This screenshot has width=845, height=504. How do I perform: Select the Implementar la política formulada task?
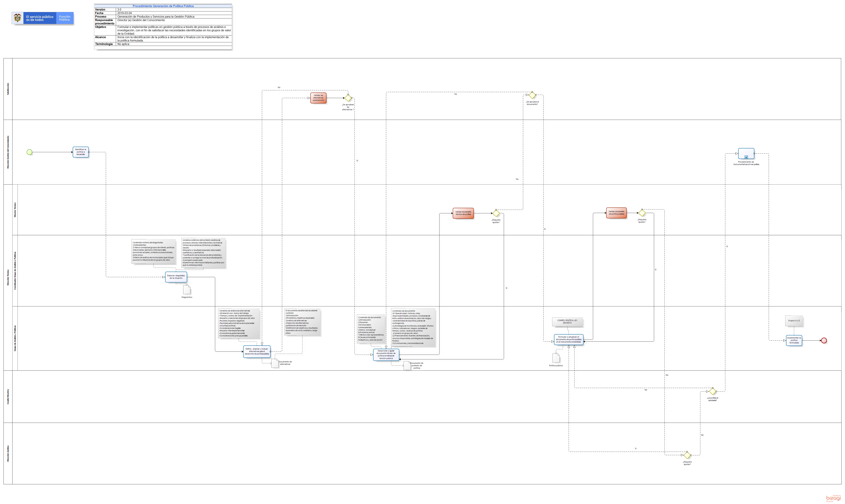point(794,340)
